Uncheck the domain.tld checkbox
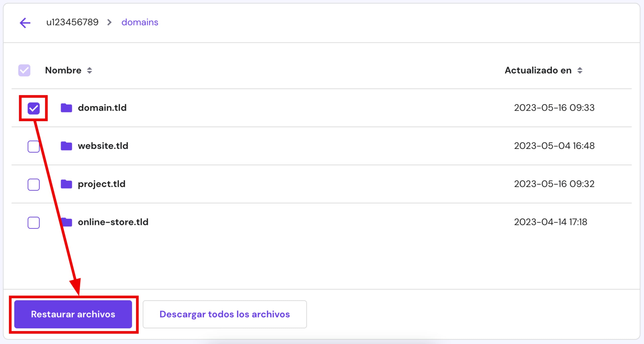The width and height of the screenshot is (644, 344). tap(33, 108)
